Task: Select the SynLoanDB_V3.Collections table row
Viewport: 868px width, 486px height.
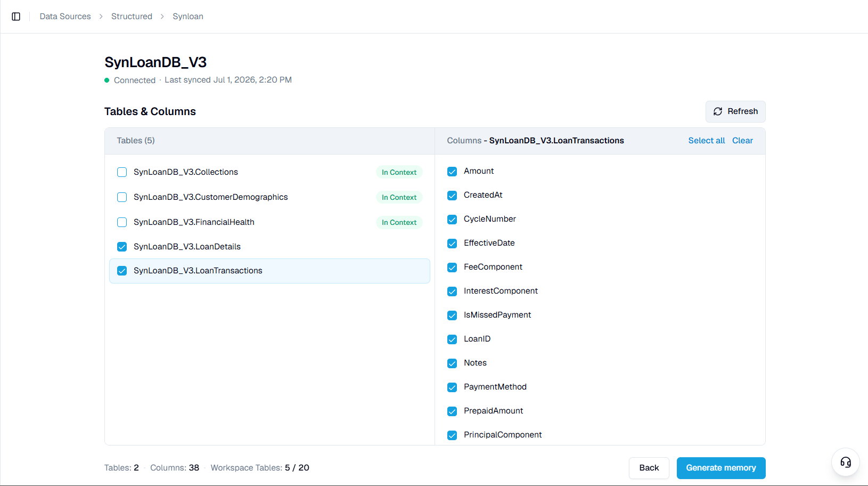Action: (269, 172)
